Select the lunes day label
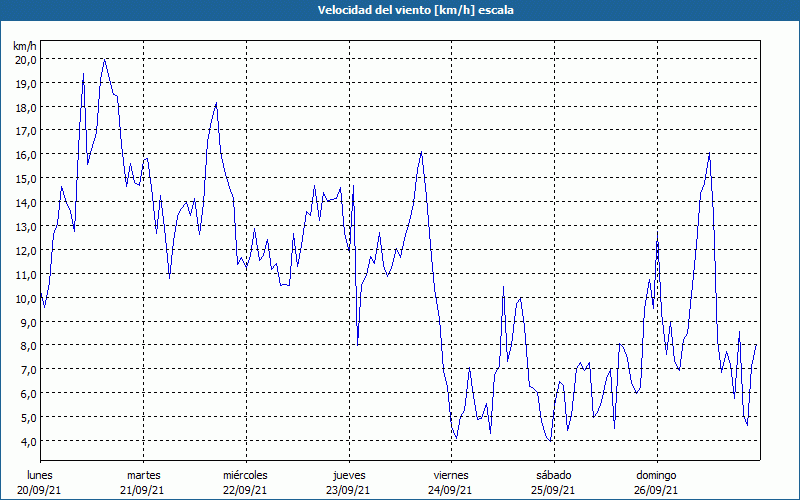Screen dimensions: 800x500 click(40, 476)
